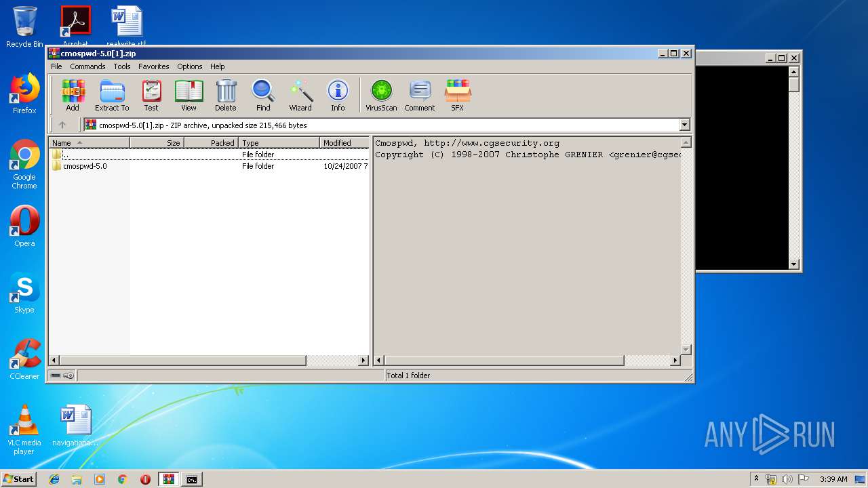
Task: Open the Favorites menu
Action: pos(154,66)
